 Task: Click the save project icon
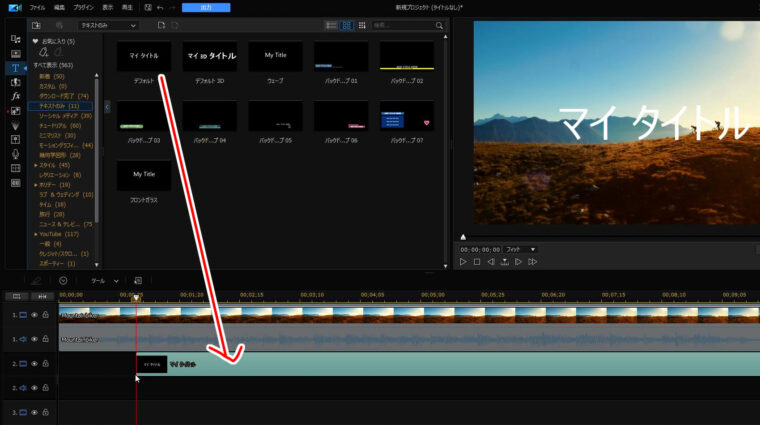[x=146, y=7]
